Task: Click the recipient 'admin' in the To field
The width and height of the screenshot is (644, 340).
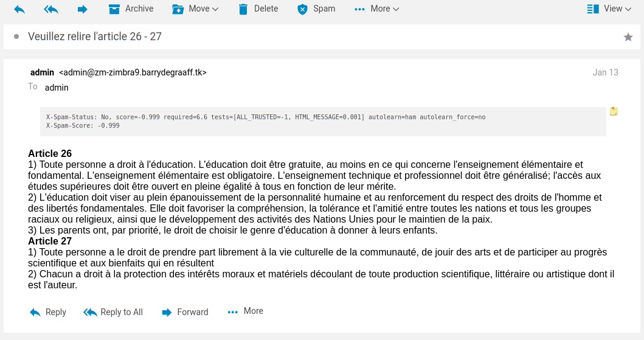Action: point(57,88)
